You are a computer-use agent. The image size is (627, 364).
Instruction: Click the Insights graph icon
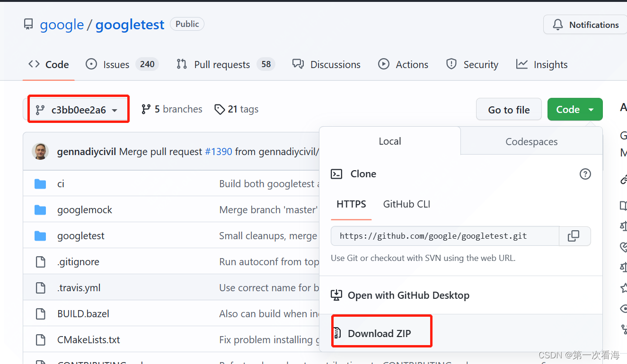point(521,64)
